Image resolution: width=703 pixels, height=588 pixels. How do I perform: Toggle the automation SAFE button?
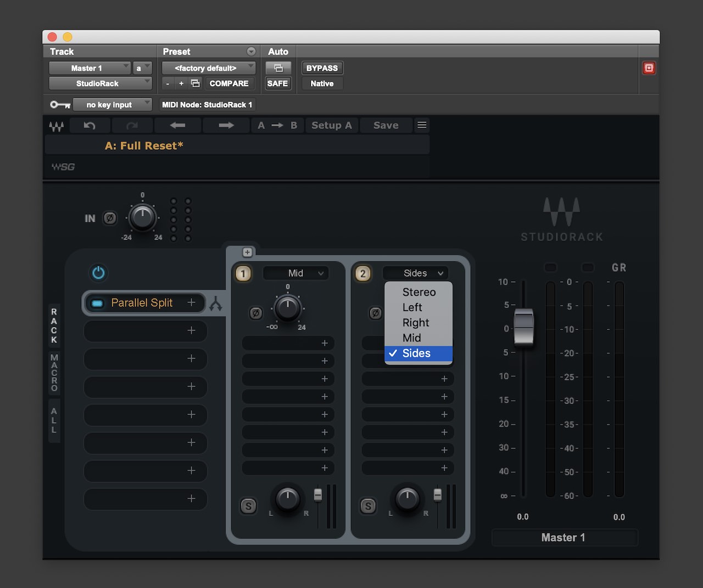coord(277,83)
